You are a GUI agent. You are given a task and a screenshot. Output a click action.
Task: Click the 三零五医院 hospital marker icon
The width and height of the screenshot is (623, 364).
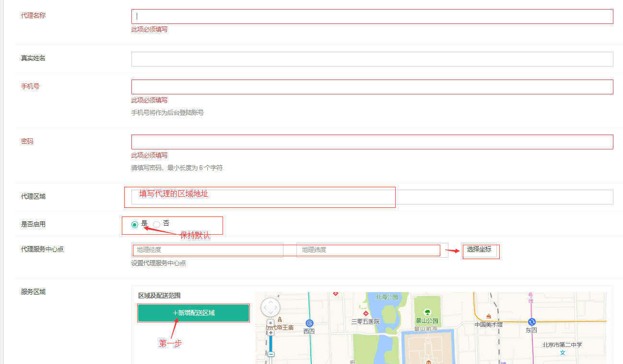pos(365,313)
